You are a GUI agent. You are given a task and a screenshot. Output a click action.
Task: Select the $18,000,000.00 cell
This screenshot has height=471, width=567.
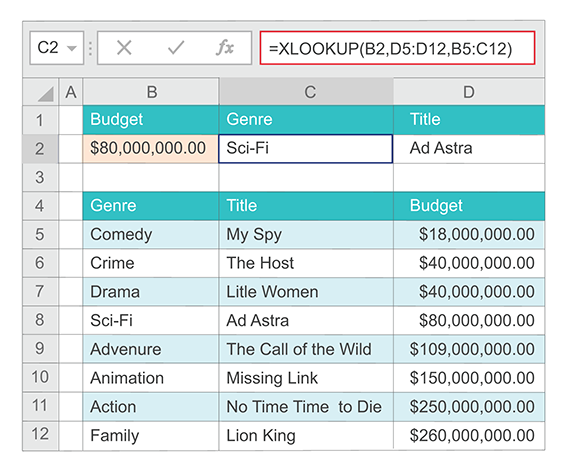click(469, 235)
